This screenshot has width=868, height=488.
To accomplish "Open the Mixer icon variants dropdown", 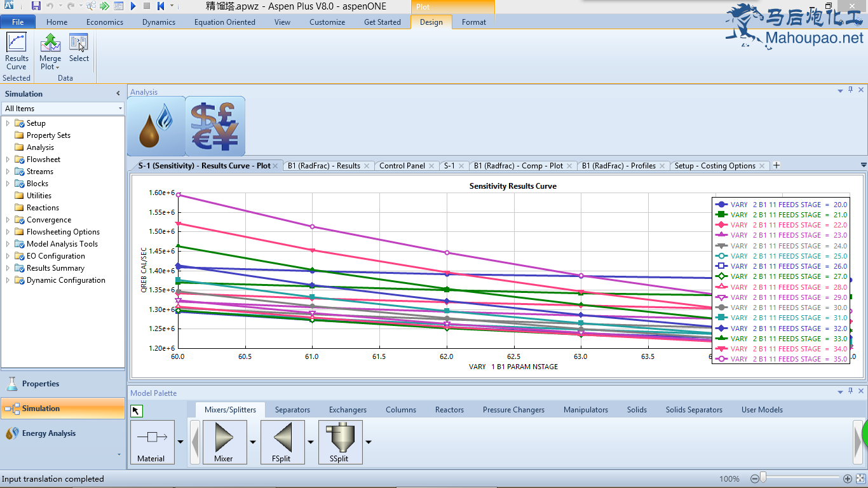I will coord(253,442).
